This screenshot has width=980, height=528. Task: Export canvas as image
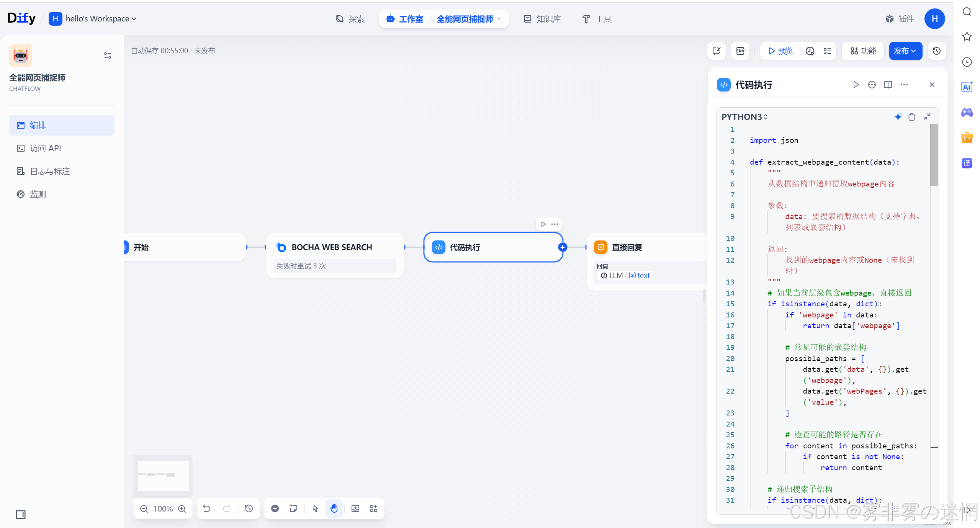[355, 508]
